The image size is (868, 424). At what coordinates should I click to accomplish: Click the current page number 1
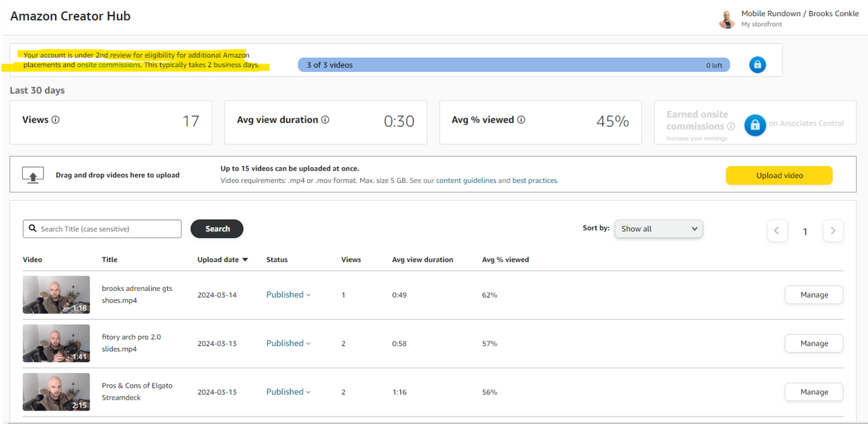(805, 231)
